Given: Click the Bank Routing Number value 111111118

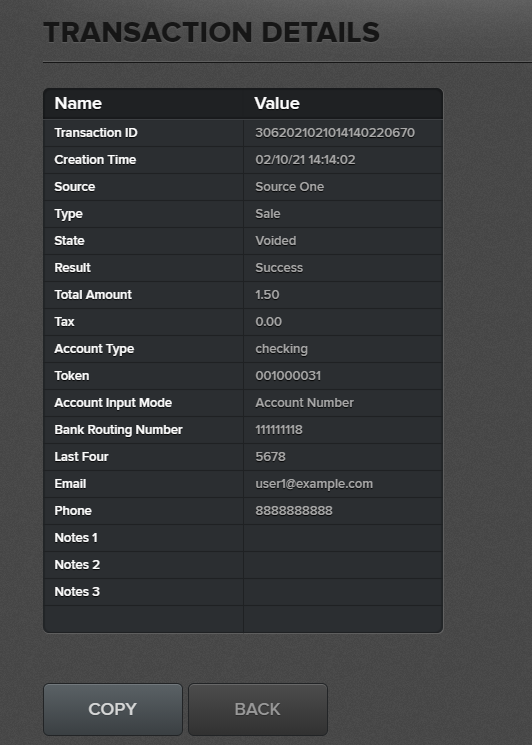Looking at the screenshot, I should (279, 430).
